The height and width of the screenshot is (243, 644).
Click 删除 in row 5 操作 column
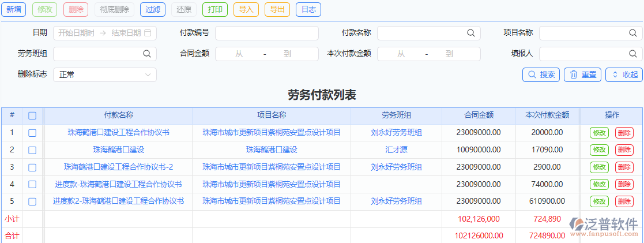click(624, 202)
